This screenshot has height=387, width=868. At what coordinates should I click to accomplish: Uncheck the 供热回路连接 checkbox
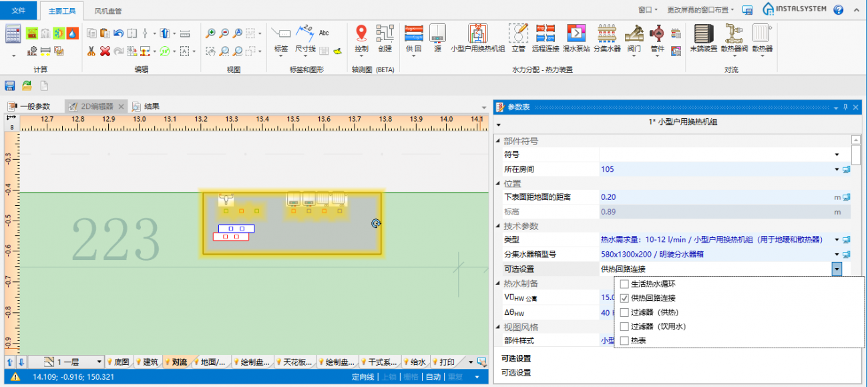pos(624,298)
